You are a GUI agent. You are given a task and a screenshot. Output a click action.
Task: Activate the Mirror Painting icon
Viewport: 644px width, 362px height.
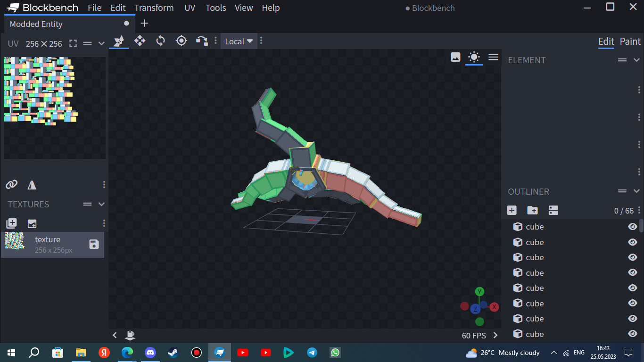pyautogui.click(x=32, y=184)
